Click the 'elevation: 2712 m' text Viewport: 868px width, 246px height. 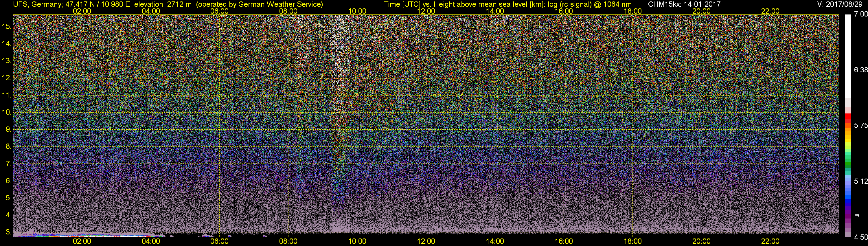(x=163, y=4)
